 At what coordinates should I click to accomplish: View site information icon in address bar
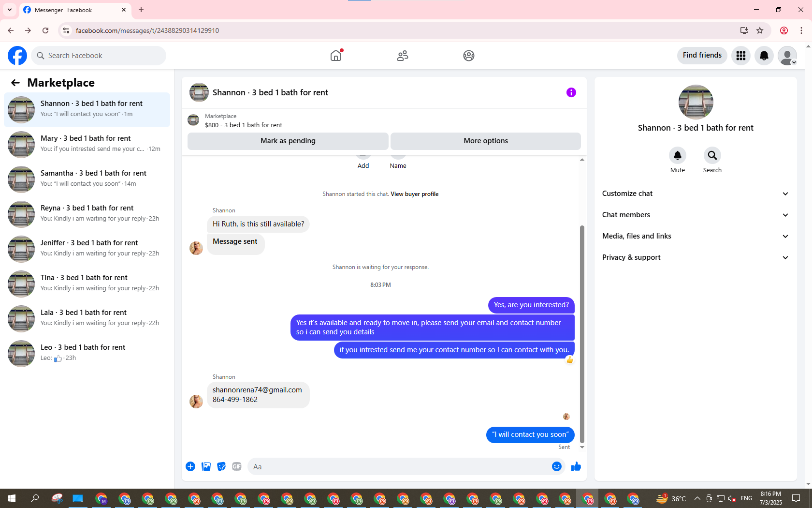pos(66,30)
